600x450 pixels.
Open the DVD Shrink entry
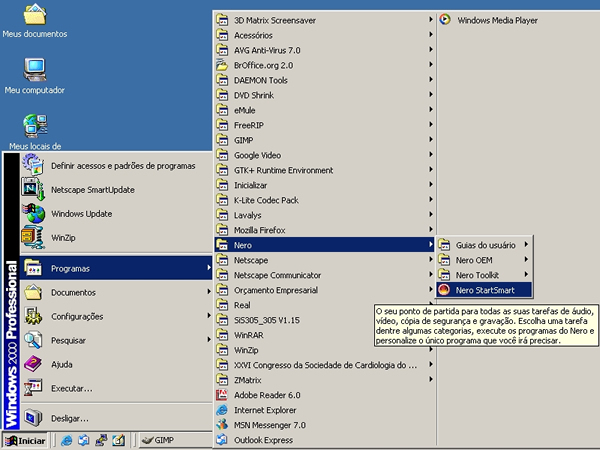pos(324,95)
